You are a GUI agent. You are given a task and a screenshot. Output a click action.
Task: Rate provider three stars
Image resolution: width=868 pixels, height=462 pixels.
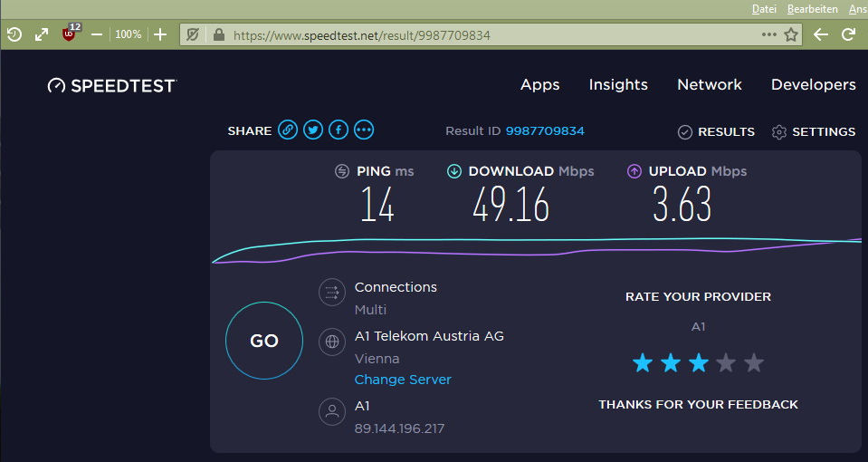pos(699,363)
